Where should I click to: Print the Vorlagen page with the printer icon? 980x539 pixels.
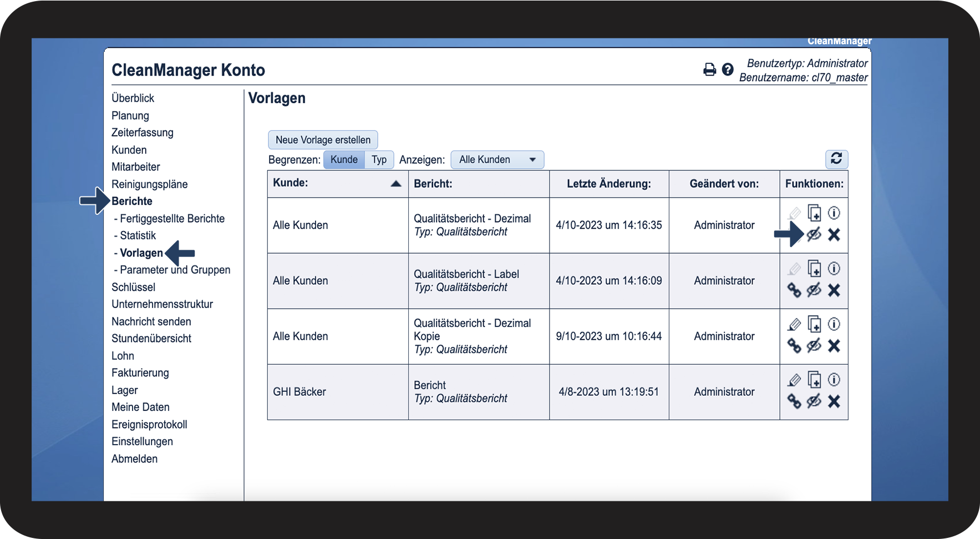(x=709, y=69)
